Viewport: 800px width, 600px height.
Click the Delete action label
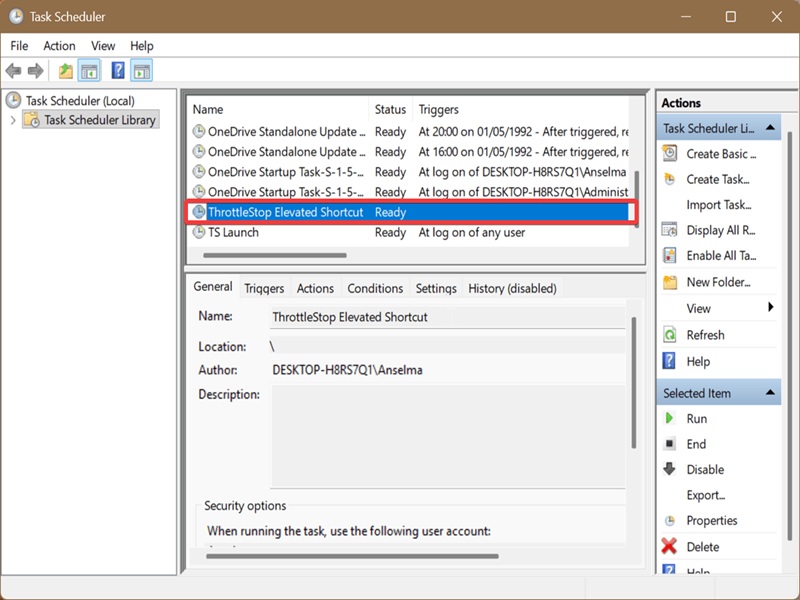(703, 546)
